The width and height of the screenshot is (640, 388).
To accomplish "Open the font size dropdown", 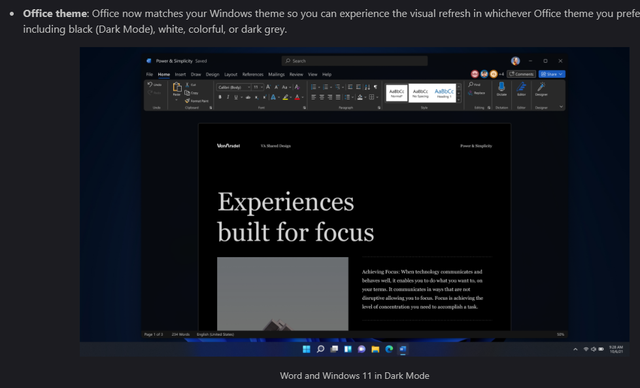I will 262,87.
